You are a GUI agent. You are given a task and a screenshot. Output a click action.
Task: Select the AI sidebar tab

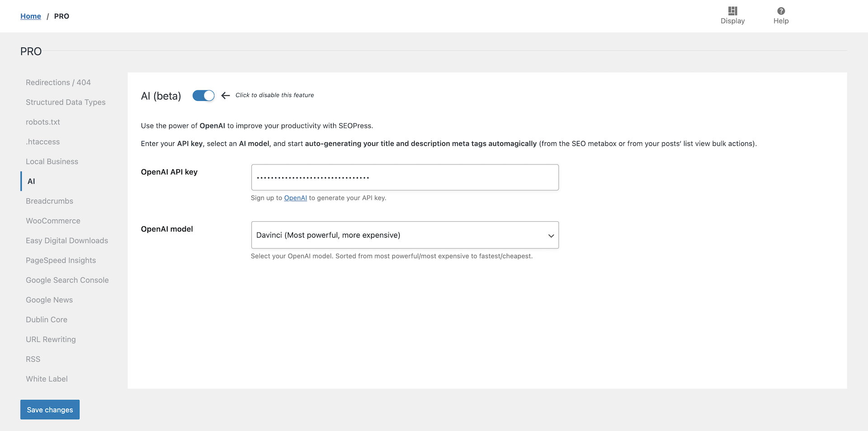[x=31, y=181]
